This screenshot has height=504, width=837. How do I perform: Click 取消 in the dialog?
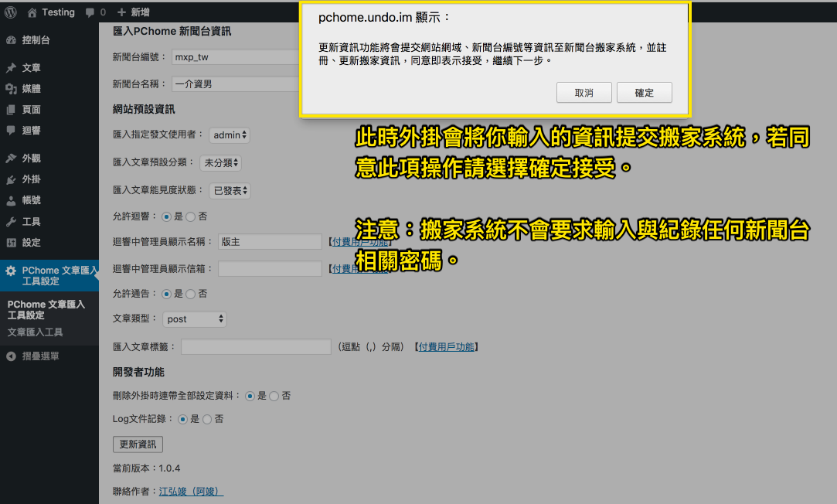tap(584, 92)
